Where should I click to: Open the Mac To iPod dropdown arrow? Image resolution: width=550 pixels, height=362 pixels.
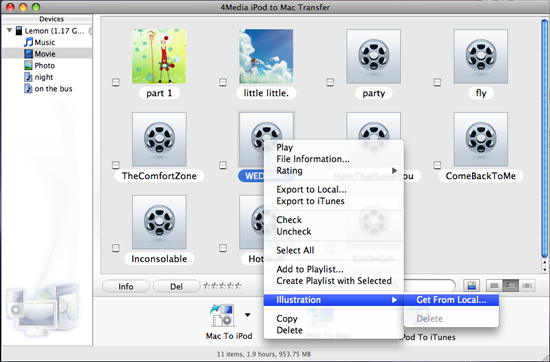248,315
